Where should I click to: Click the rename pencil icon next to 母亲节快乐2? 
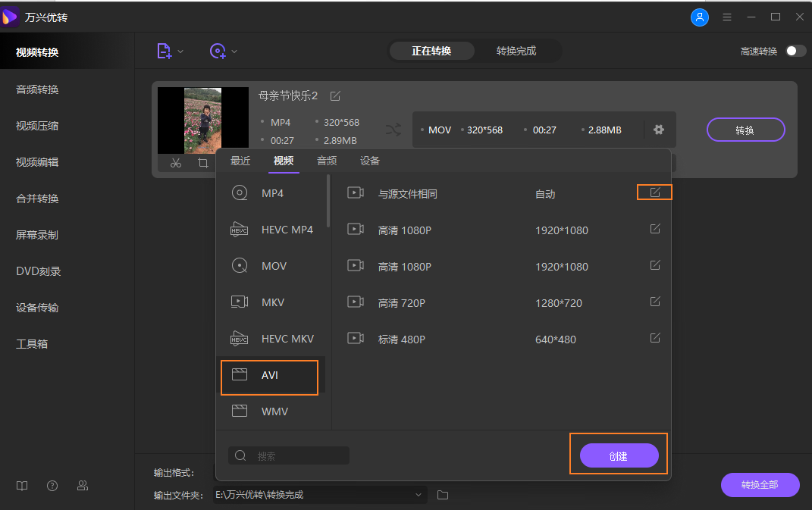coord(335,95)
